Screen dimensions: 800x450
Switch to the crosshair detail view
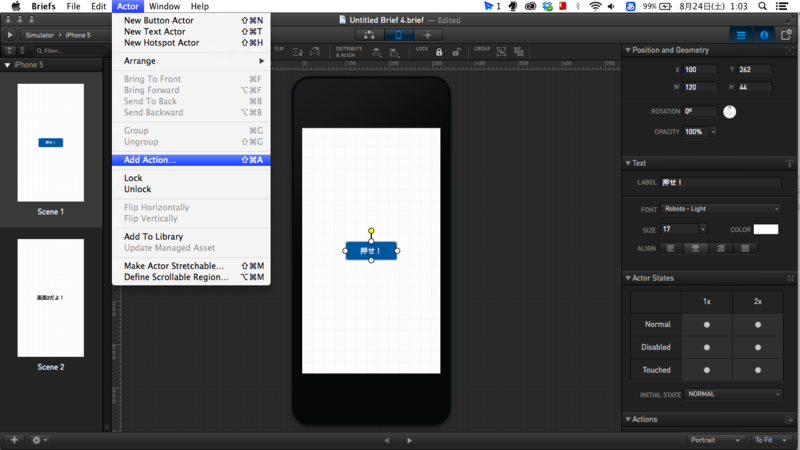[428, 35]
